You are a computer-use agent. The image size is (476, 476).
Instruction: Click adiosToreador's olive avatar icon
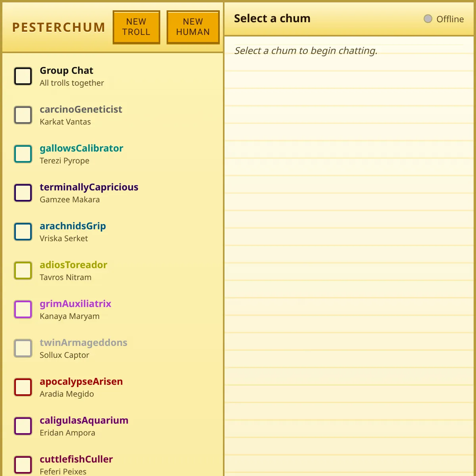[x=23, y=271]
